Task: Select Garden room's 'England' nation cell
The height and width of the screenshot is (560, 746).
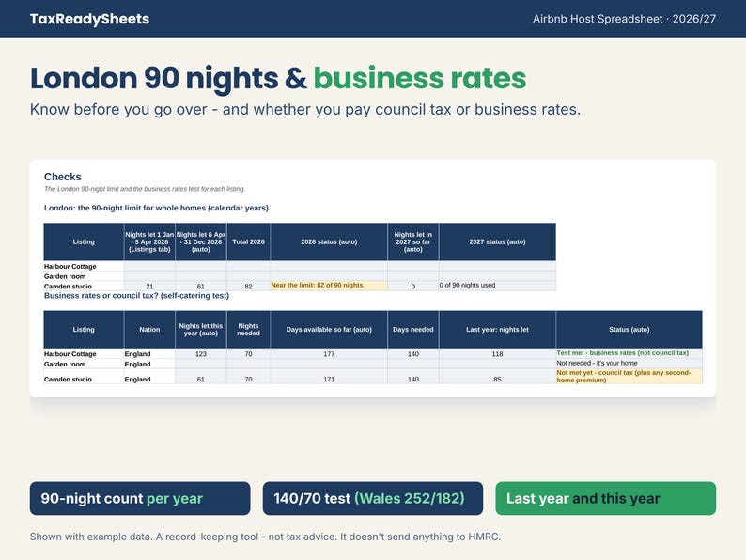Action: tap(149, 364)
